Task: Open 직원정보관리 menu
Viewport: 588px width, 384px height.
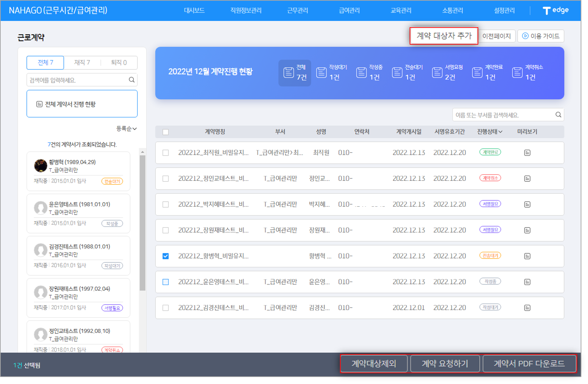Action: click(246, 10)
